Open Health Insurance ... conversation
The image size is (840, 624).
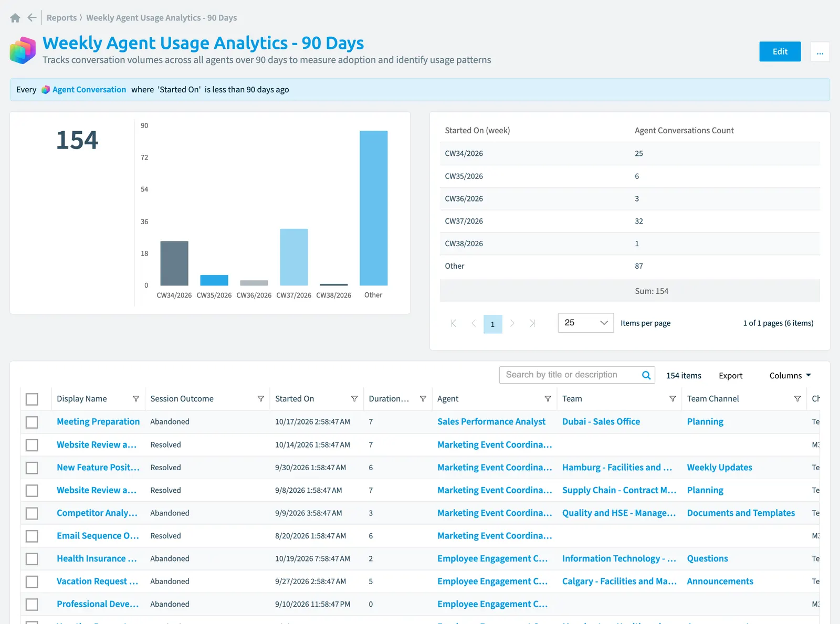pos(97,558)
